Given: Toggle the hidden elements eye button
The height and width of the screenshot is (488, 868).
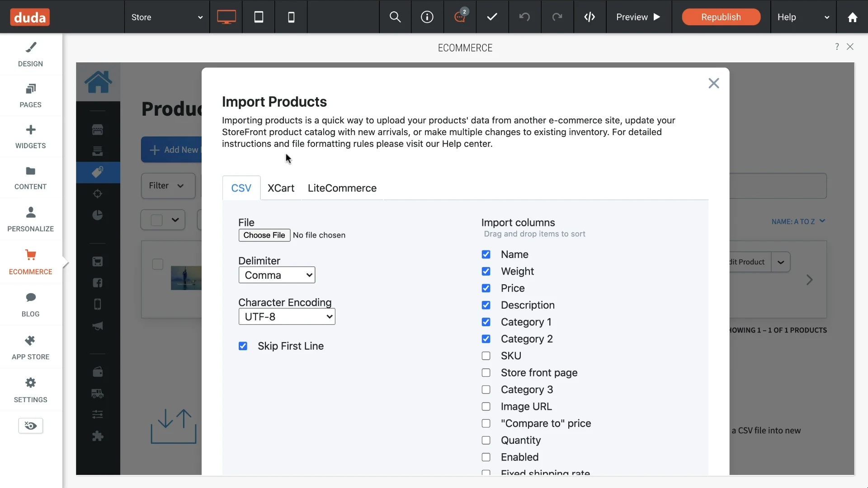Looking at the screenshot, I should point(31,426).
